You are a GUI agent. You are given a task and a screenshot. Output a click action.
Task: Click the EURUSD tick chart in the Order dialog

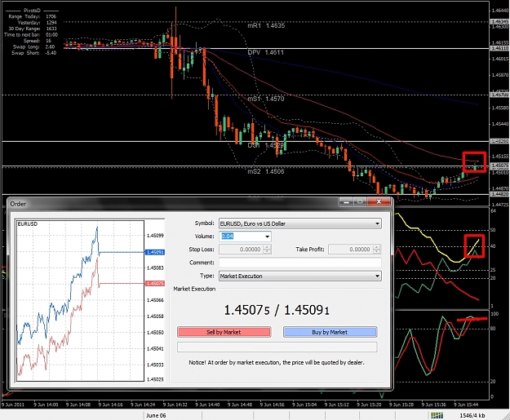point(80,301)
